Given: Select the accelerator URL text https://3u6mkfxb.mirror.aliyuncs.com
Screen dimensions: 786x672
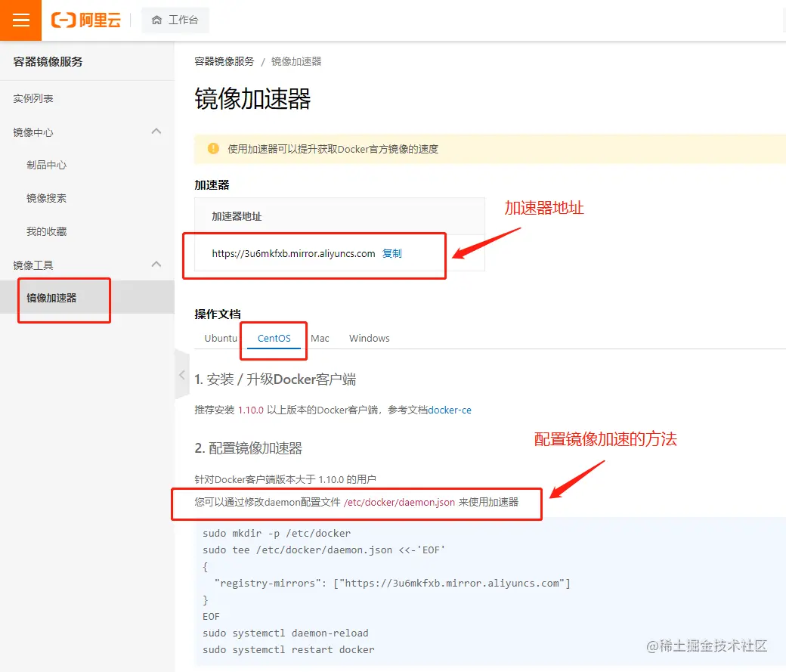Looking at the screenshot, I should (x=293, y=253).
